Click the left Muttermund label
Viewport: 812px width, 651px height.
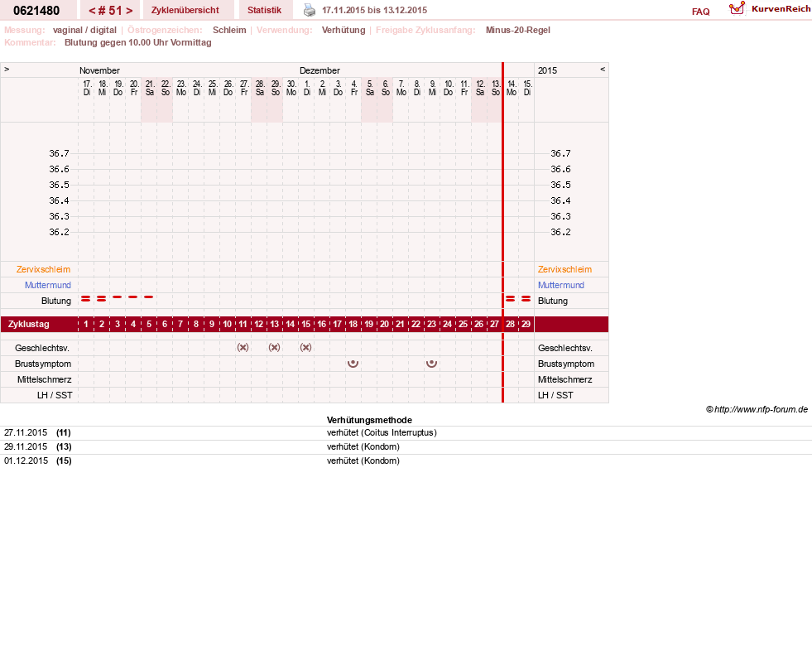point(48,285)
